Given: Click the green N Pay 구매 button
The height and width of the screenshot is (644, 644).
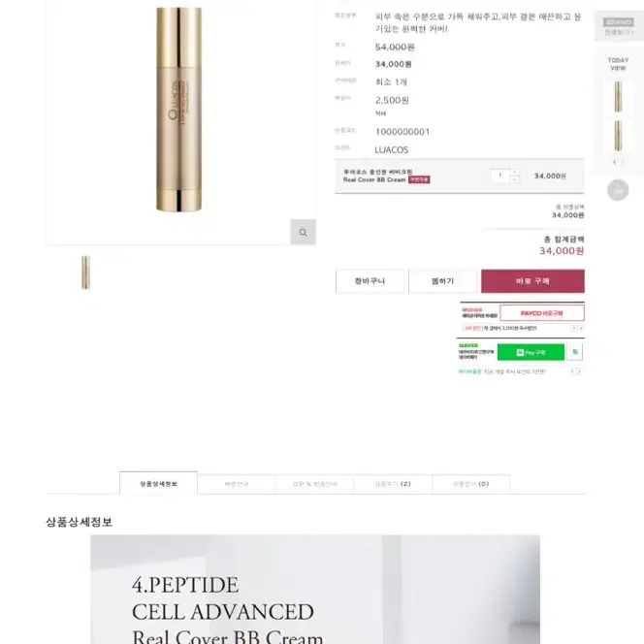Looking at the screenshot, I should pos(531,352).
